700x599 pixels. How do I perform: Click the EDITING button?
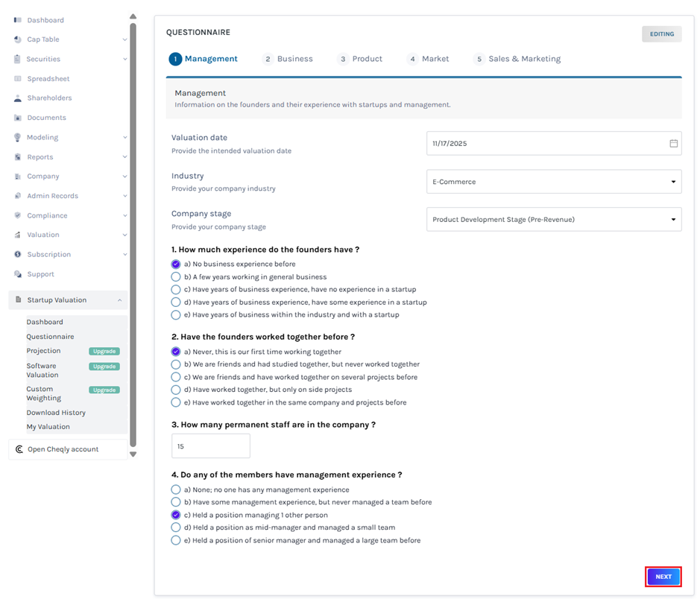click(661, 33)
